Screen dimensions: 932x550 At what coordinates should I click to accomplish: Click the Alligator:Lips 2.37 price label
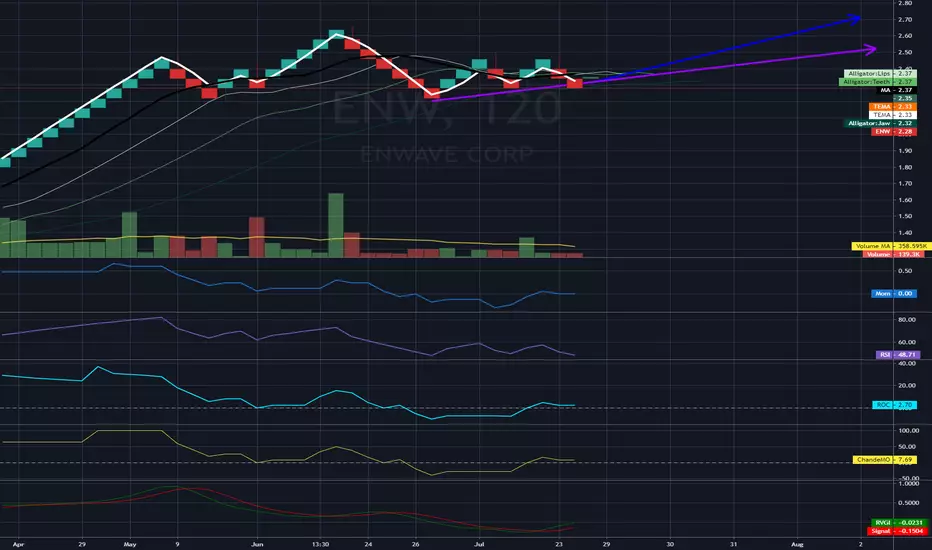tap(880, 74)
